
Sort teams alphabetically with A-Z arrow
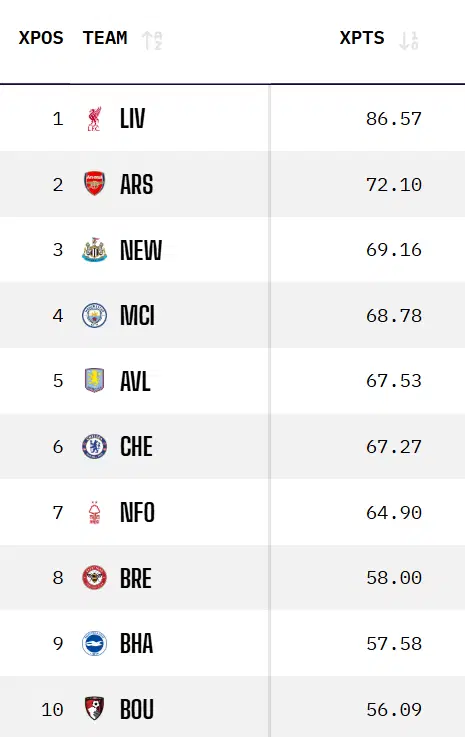(x=152, y=40)
